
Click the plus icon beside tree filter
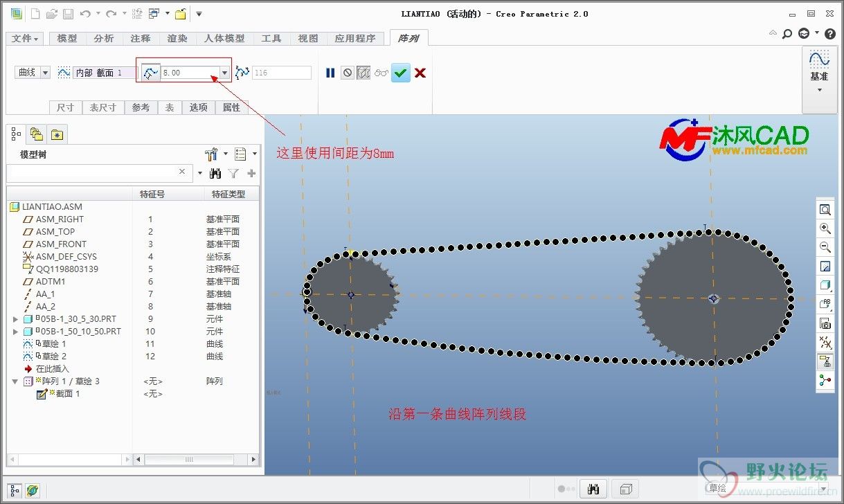[x=251, y=173]
